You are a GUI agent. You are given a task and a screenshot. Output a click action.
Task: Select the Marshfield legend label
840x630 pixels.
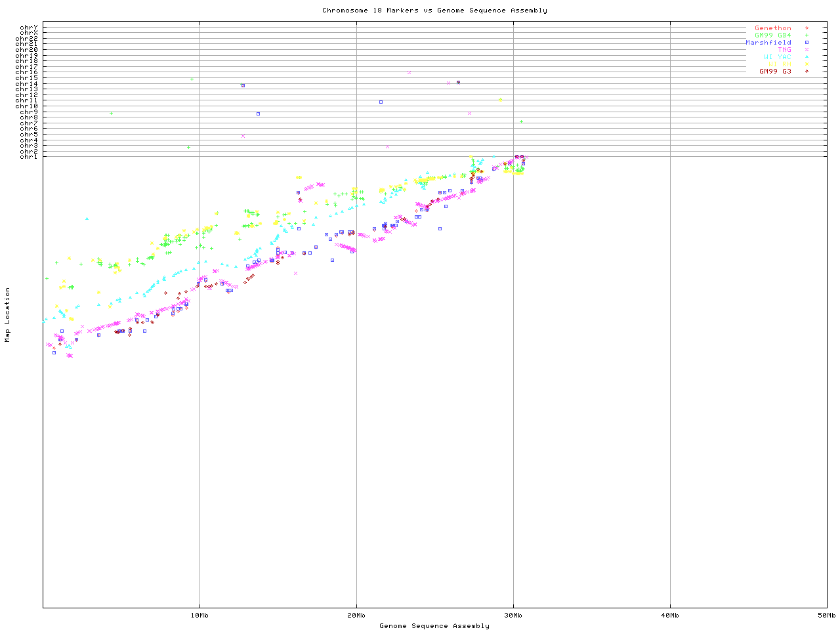tap(768, 43)
